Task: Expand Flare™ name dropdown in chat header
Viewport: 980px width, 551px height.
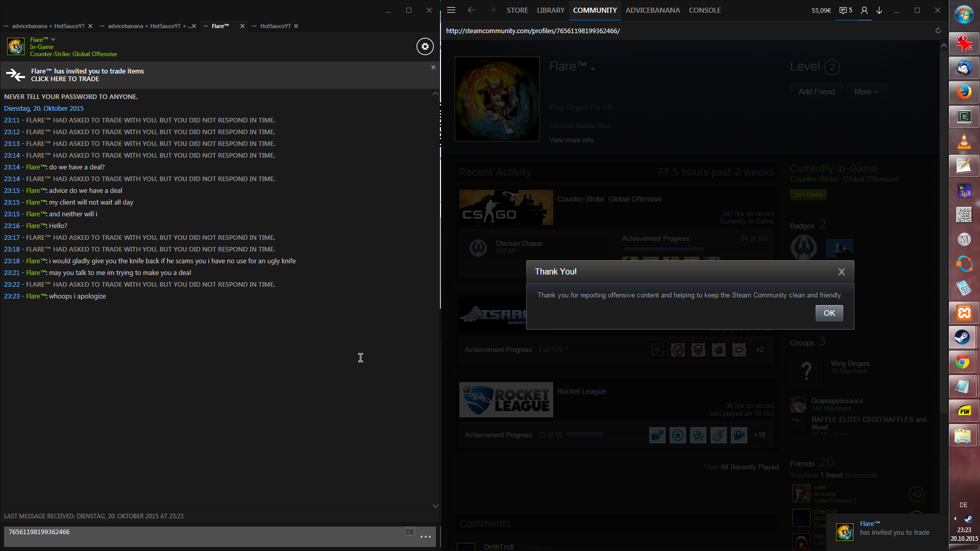Action: (53, 39)
